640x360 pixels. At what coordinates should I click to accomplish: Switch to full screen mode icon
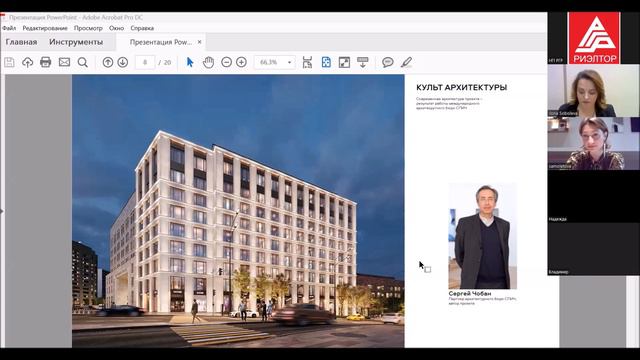(344, 62)
